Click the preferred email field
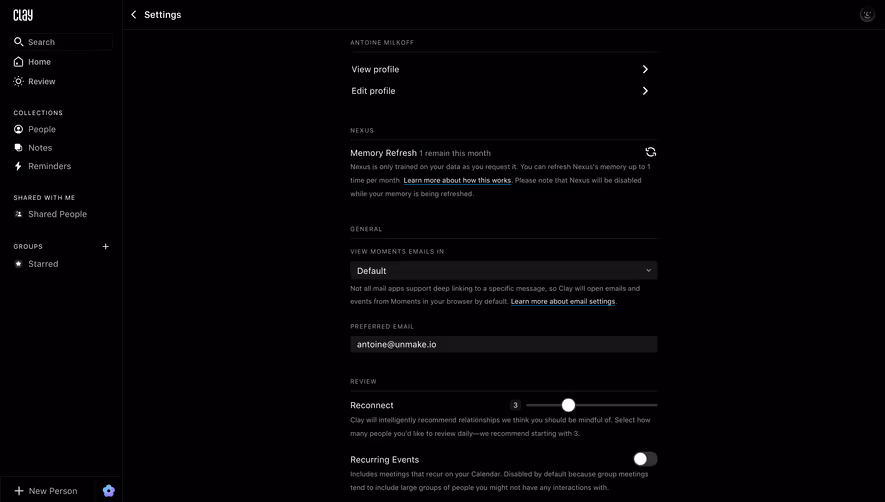The width and height of the screenshot is (885, 502). (x=503, y=344)
